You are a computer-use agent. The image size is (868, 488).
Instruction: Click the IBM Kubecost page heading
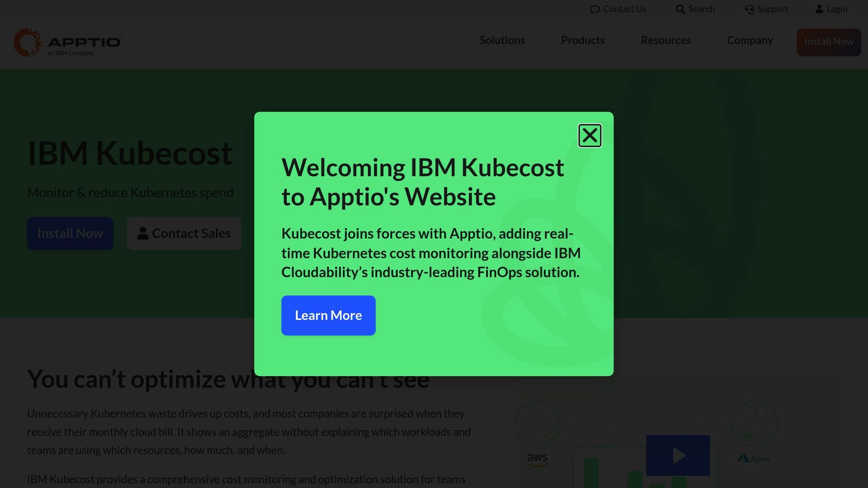[x=130, y=153]
